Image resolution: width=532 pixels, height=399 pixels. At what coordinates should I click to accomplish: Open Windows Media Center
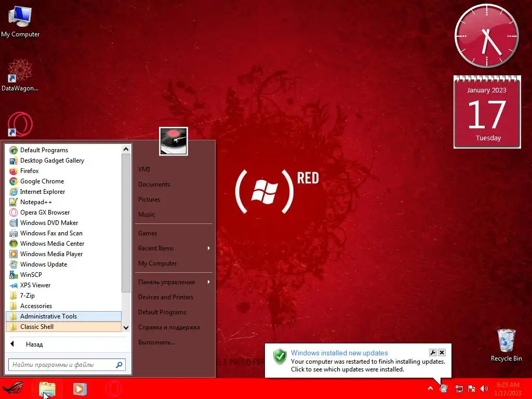(x=63, y=244)
